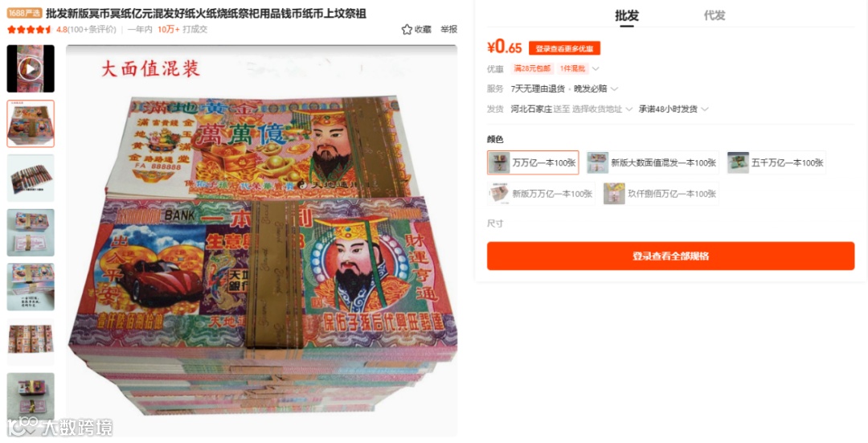Click the 1688严选 badge icon
The width and height of the screenshot is (868, 443).
pos(24,13)
